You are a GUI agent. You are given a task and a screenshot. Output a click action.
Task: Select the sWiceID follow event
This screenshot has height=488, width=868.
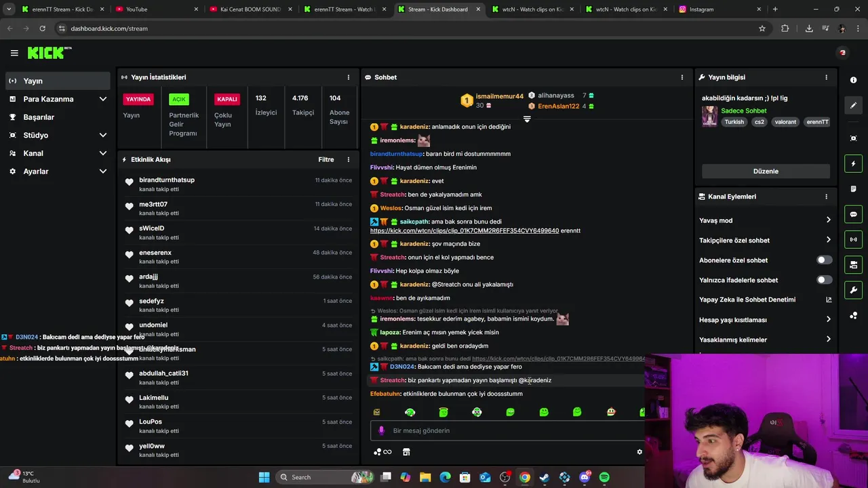(238, 232)
